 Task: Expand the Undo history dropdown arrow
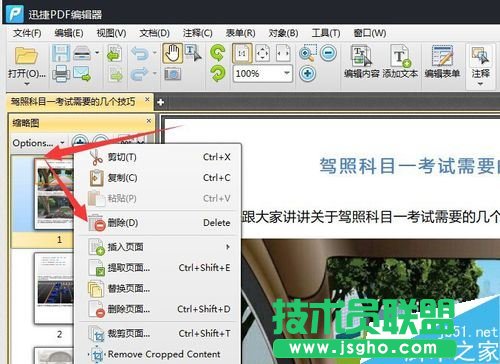click(155, 53)
